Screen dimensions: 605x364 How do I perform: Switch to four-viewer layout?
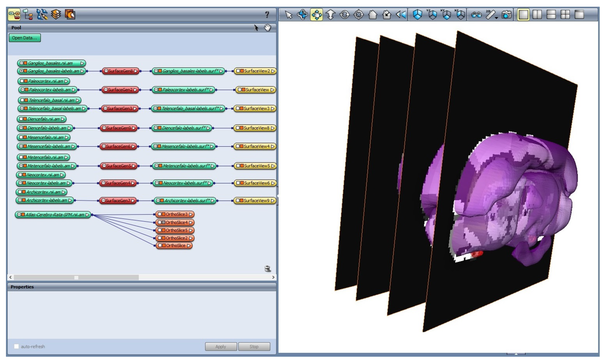coord(565,15)
